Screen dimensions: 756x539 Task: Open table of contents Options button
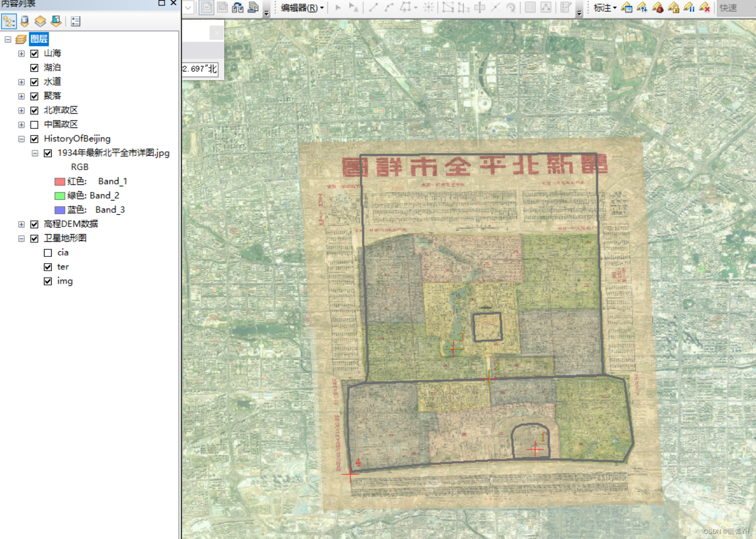[x=75, y=21]
